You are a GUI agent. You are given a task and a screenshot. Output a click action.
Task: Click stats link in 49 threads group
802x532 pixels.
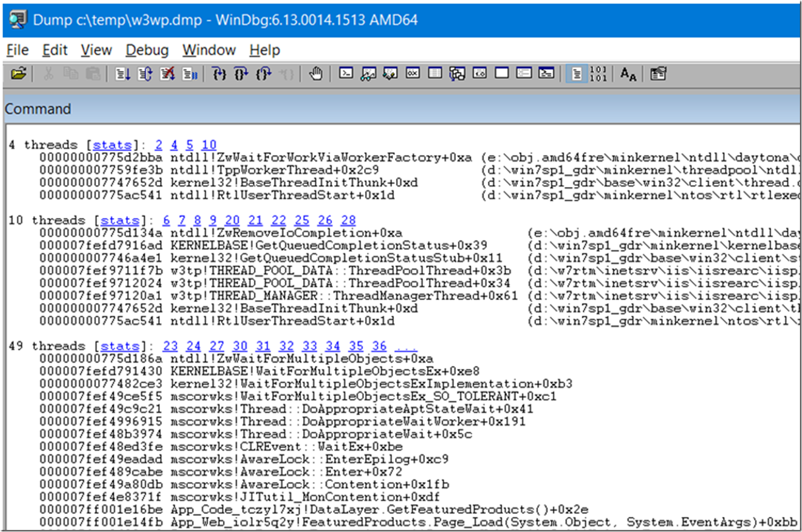pos(120,346)
